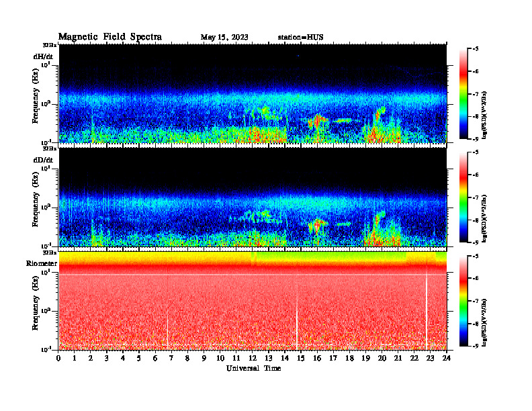
Task: Click the 'Magnetic Field Spectra' title
Action: click(110, 37)
